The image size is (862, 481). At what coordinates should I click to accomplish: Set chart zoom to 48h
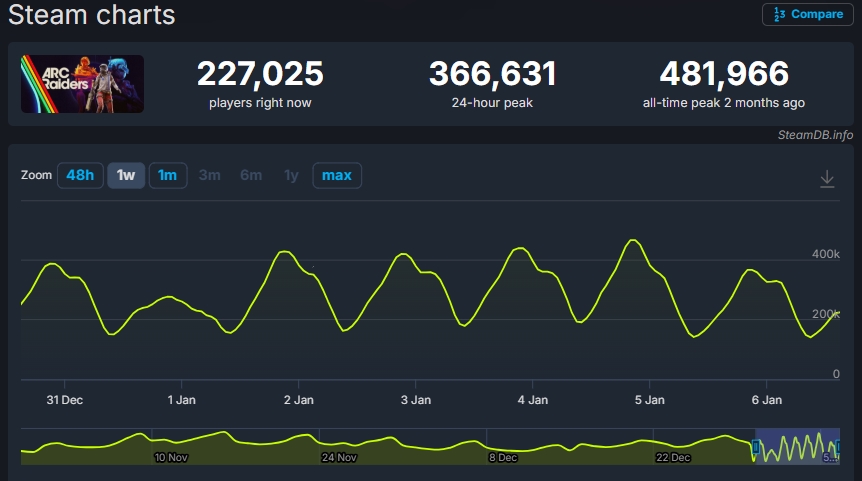coord(80,175)
